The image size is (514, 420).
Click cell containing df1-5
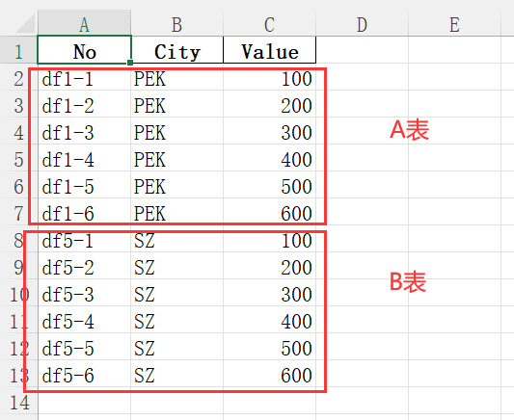[x=84, y=185]
